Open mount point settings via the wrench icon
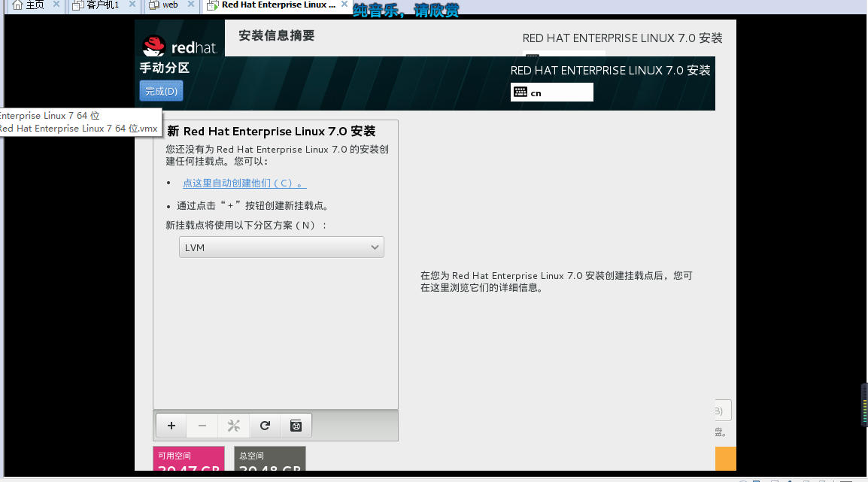Viewport: 868px width, 482px height. pos(233,425)
